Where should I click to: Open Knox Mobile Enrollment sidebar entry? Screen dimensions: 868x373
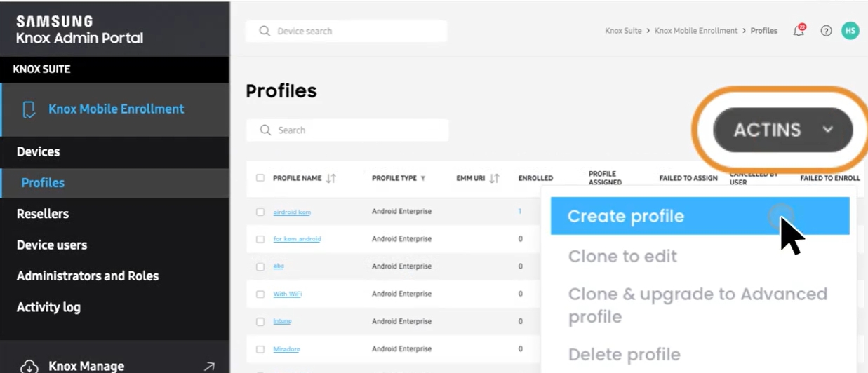click(x=114, y=109)
